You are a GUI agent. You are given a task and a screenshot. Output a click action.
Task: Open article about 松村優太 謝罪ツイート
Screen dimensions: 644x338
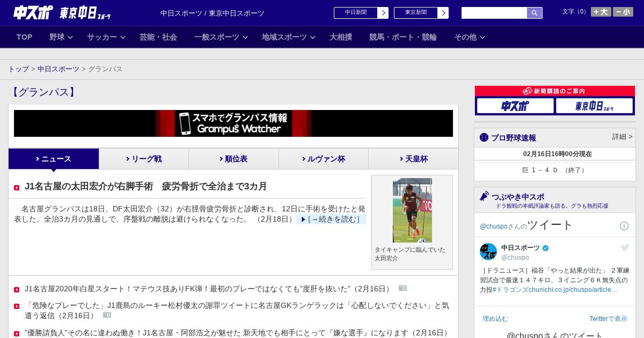[237, 310]
